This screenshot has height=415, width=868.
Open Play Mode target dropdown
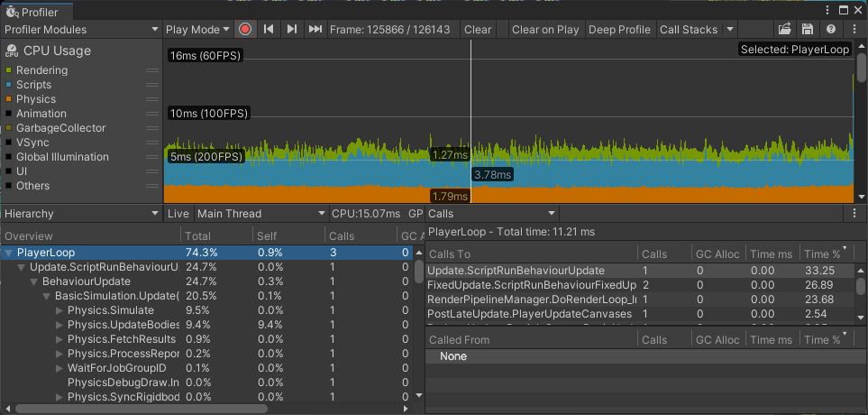197,30
